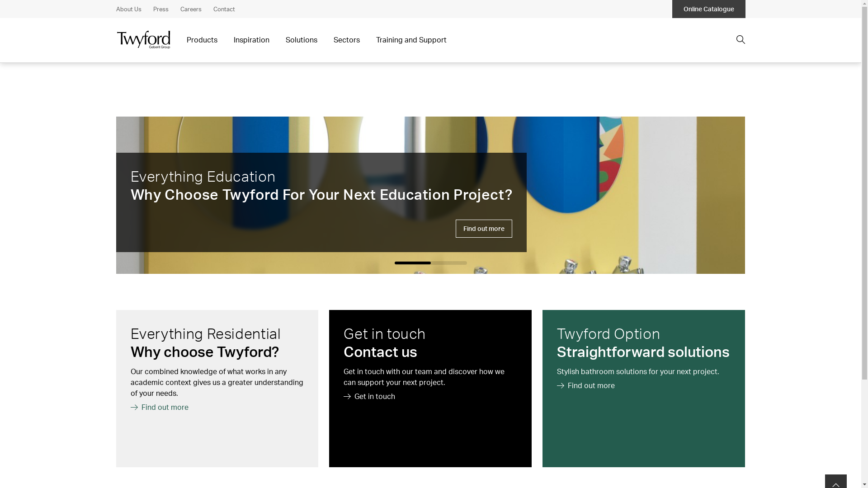Viewport: 868px width, 488px height.
Task: Select the first carousel slide indicator
Action: (x=412, y=263)
